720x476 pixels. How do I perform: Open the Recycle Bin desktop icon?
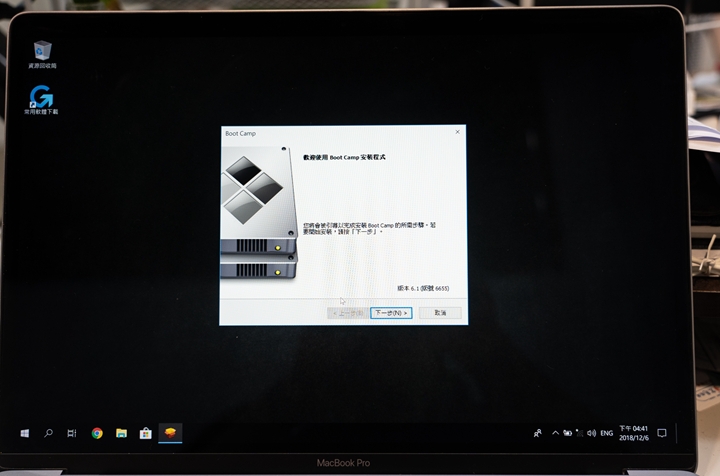42,54
